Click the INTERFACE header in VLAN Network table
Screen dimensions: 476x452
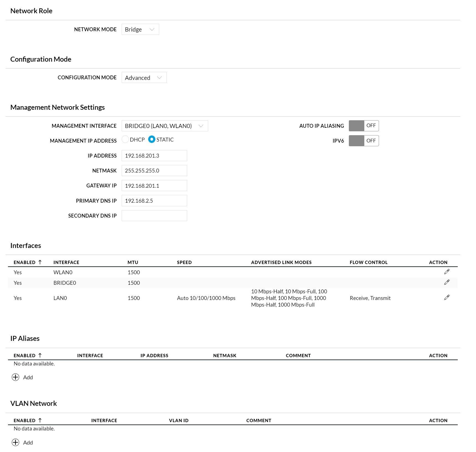point(104,420)
